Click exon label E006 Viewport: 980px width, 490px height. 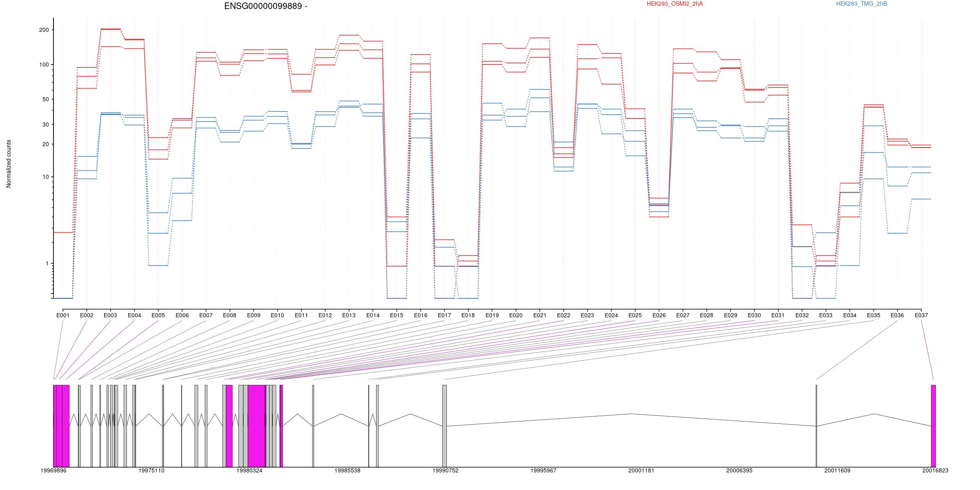point(182,315)
